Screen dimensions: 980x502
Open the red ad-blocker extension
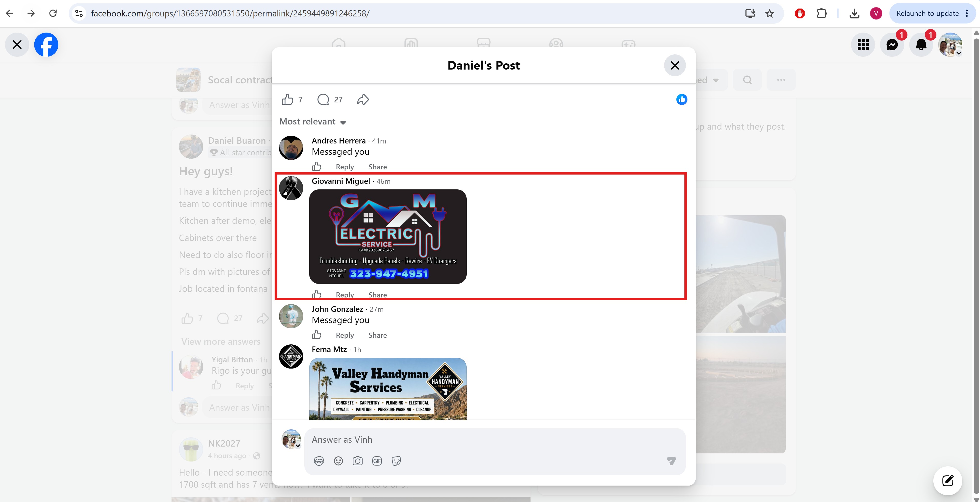pyautogui.click(x=800, y=13)
